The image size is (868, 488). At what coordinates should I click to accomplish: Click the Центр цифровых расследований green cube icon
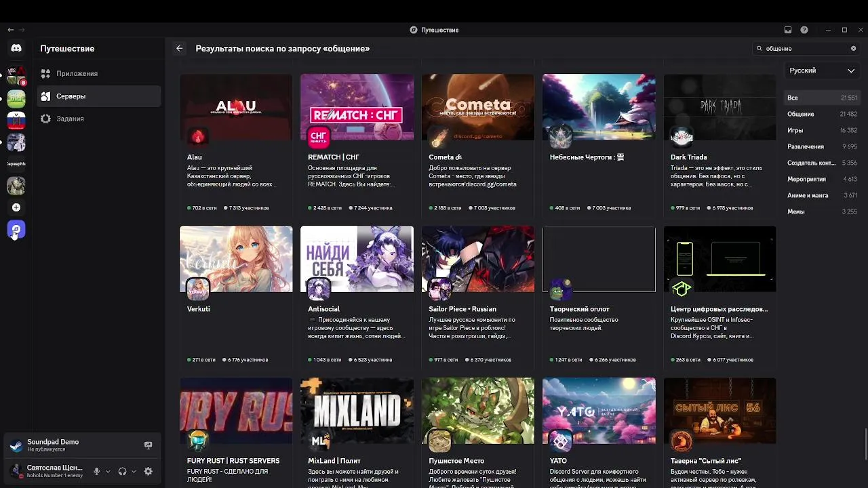[682, 289]
